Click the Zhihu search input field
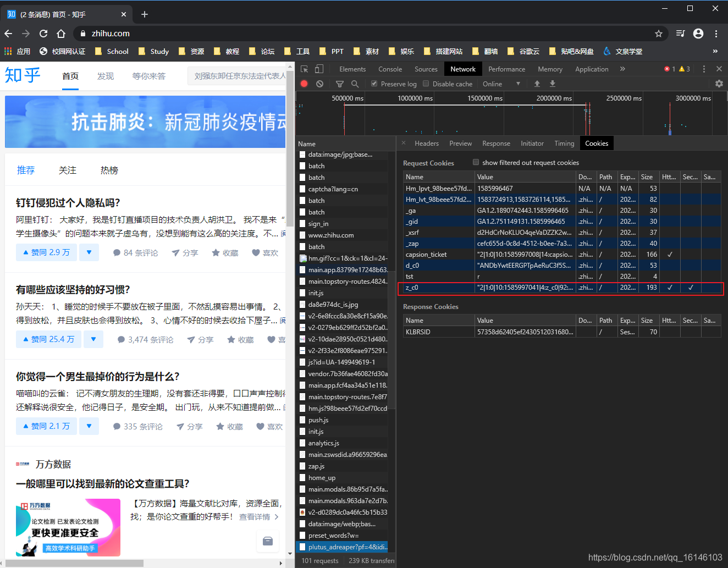 [237, 76]
